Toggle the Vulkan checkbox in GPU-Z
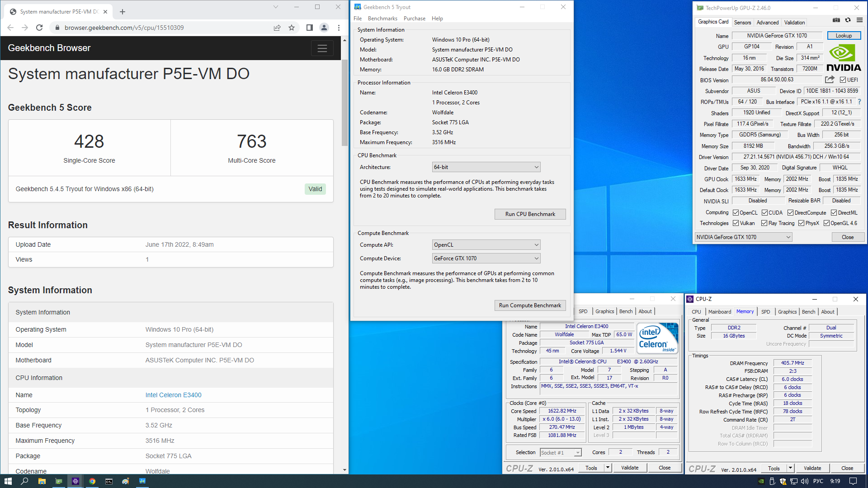868x488 pixels. [736, 223]
